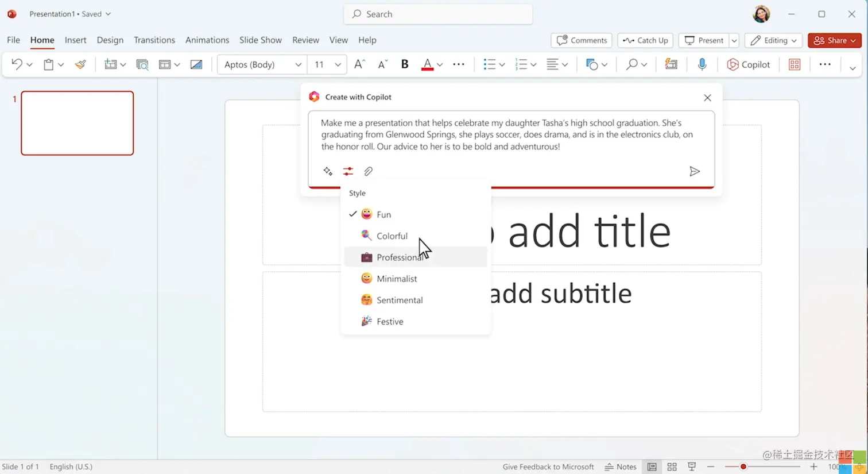
Task: Click the Shapes icon
Action: [x=592, y=64]
